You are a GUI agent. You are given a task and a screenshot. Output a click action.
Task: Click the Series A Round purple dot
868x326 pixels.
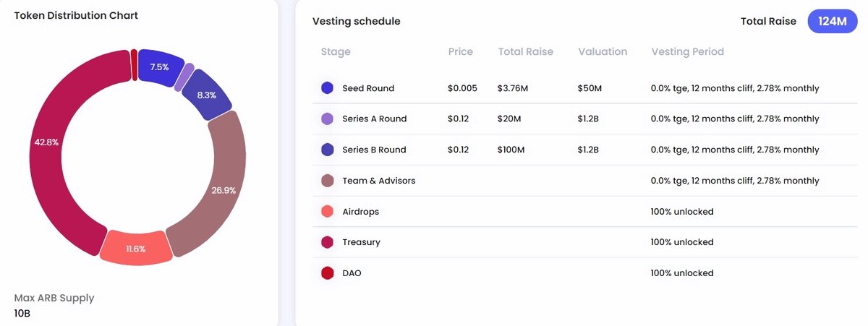(327, 119)
